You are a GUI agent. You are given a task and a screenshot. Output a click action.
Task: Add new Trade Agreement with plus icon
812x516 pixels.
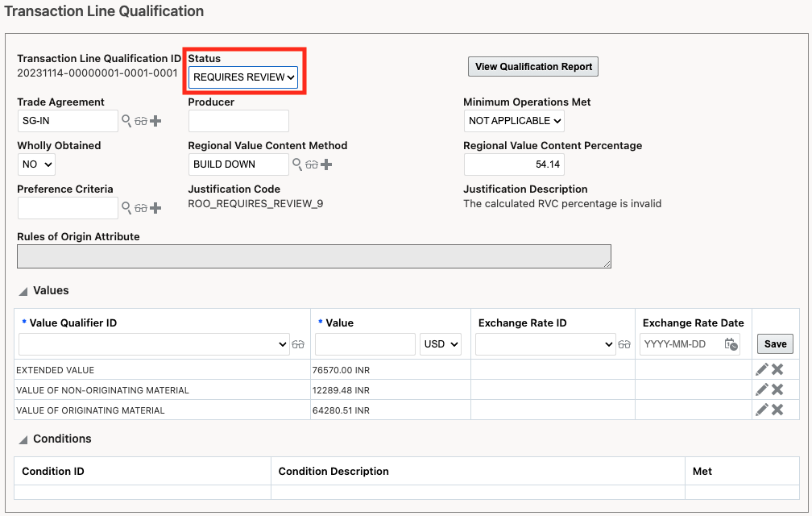(x=155, y=121)
